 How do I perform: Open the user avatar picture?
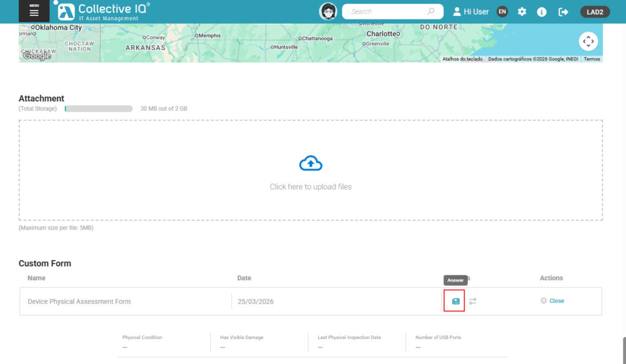(x=328, y=12)
